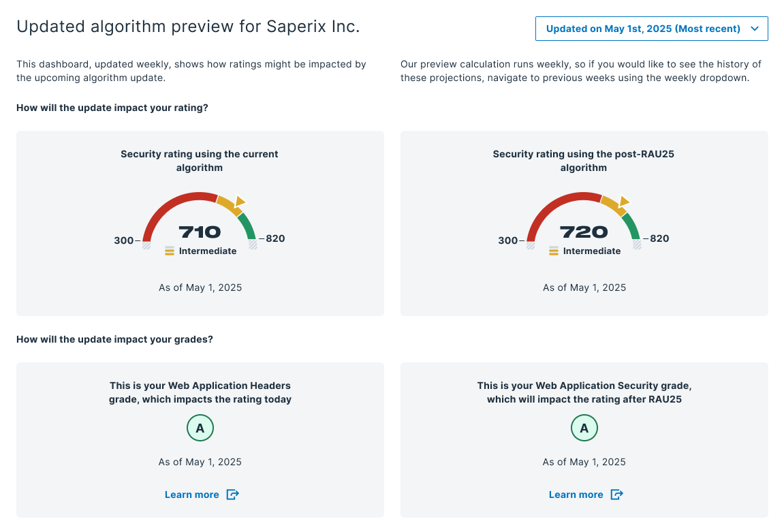Screen dimensions: 784x532
Task: Click the 710 current algorithm score value
Action: pos(199,231)
